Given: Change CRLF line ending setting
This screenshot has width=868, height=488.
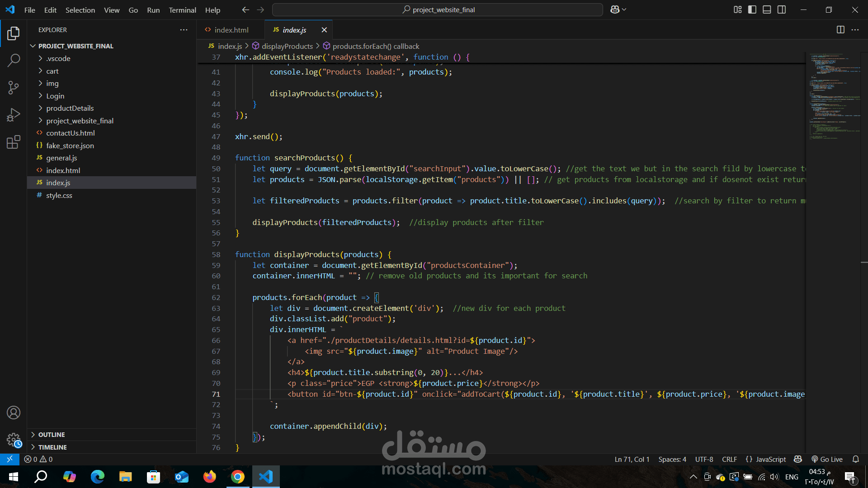Looking at the screenshot, I should tap(729, 459).
